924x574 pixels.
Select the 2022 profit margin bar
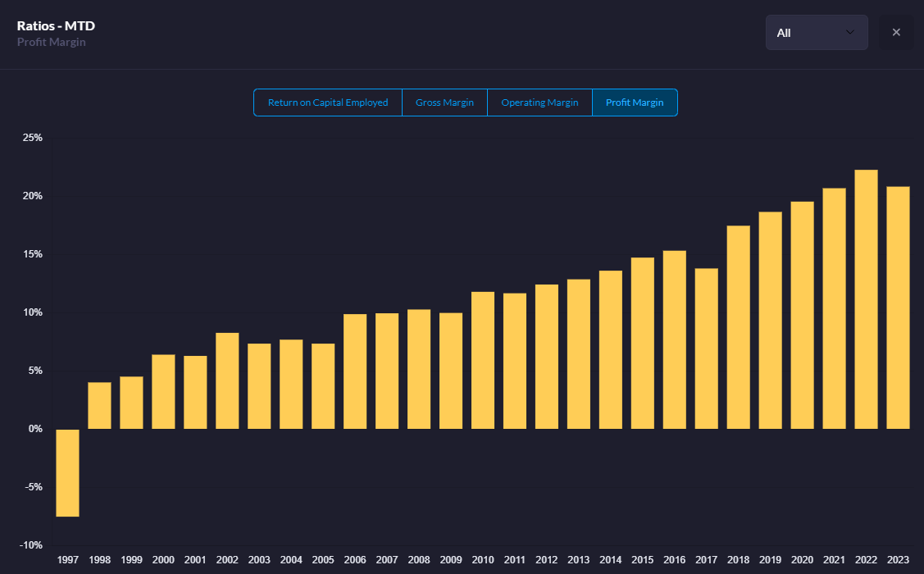coord(866,299)
